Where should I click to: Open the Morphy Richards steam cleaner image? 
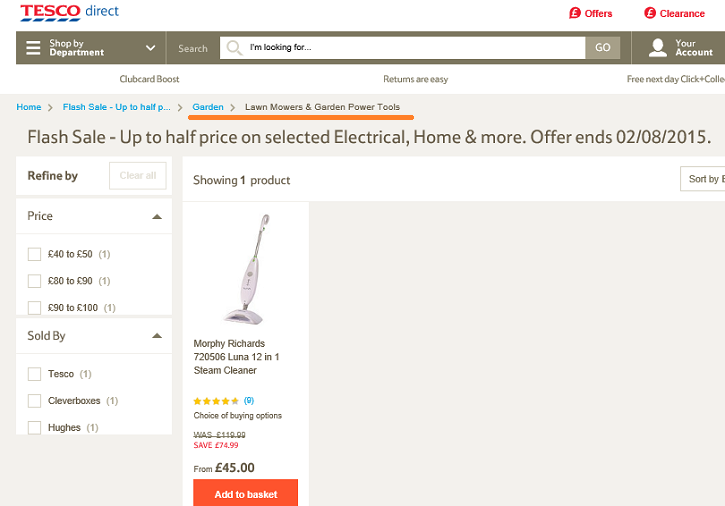[x=246, y=269]
